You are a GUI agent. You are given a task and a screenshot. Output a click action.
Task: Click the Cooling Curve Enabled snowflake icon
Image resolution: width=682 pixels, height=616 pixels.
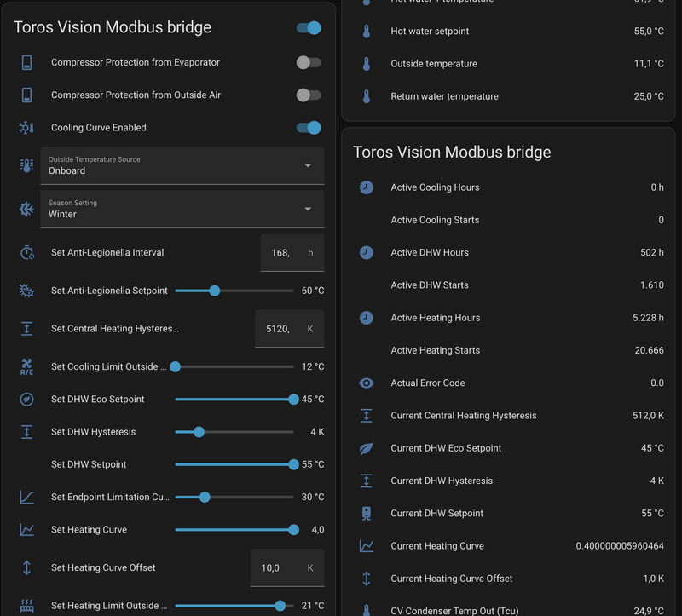click(x=26, y=128)
